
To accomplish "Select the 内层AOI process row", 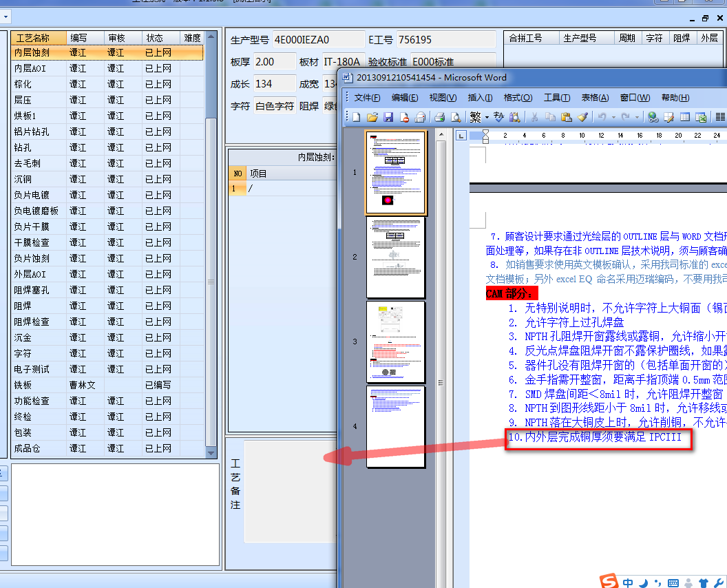I will pyautogui.click(x=107, y=68).
